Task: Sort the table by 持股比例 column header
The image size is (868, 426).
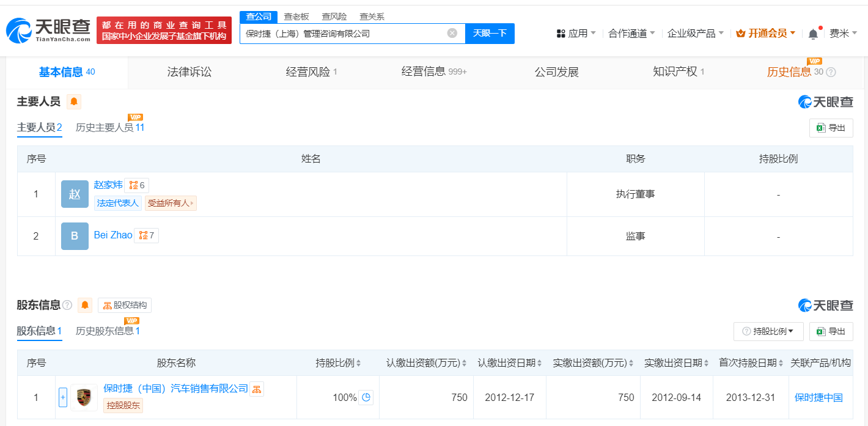Action: tap(338, 363)
